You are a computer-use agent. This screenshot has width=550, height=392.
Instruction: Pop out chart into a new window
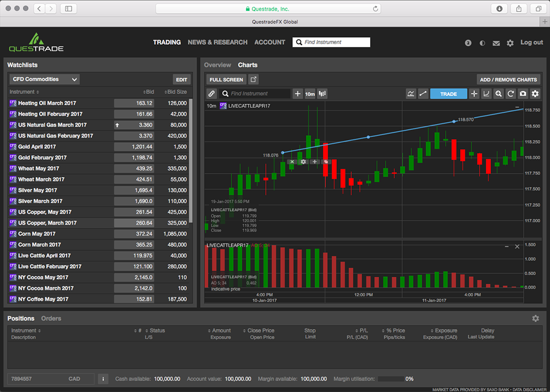pyautogui.click(x=253, y=80)
